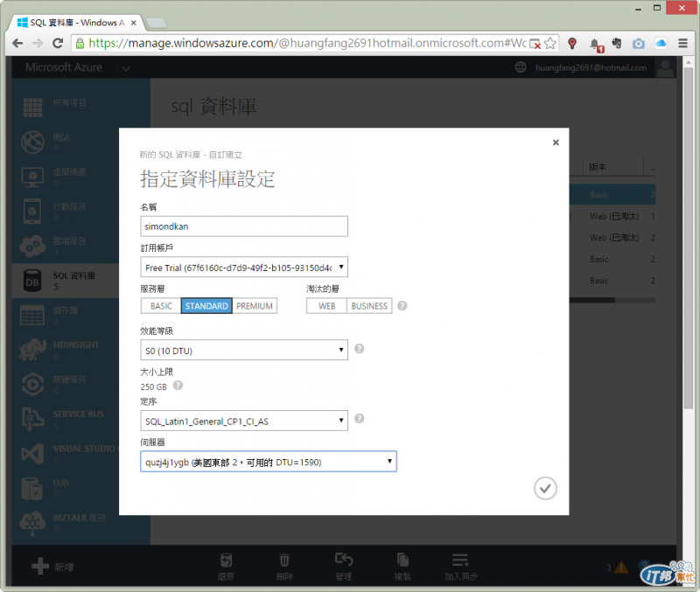The width and height of the screenshot is (700, 592).
Task: Open the user avatar in Azure header
Action: click(665, 68)
